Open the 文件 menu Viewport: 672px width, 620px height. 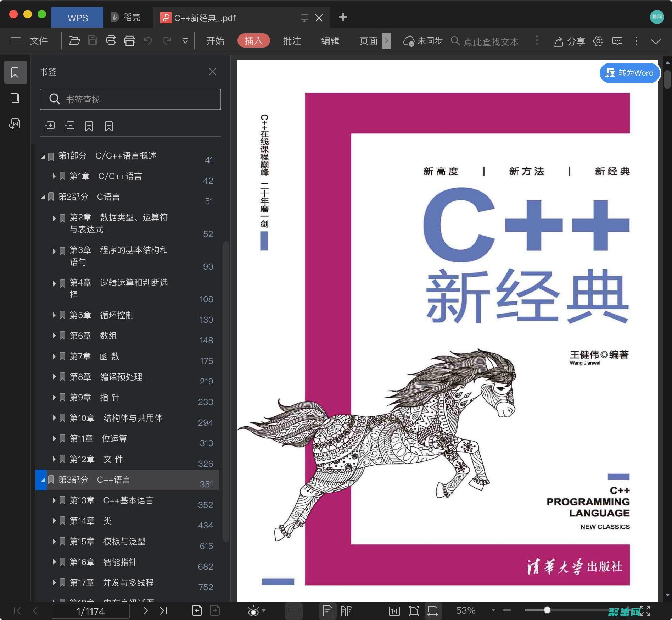(x=39, y=41)
